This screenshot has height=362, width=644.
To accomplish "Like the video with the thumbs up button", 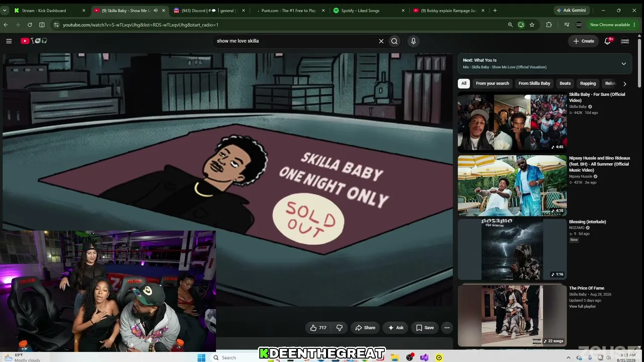I will 318,328.
